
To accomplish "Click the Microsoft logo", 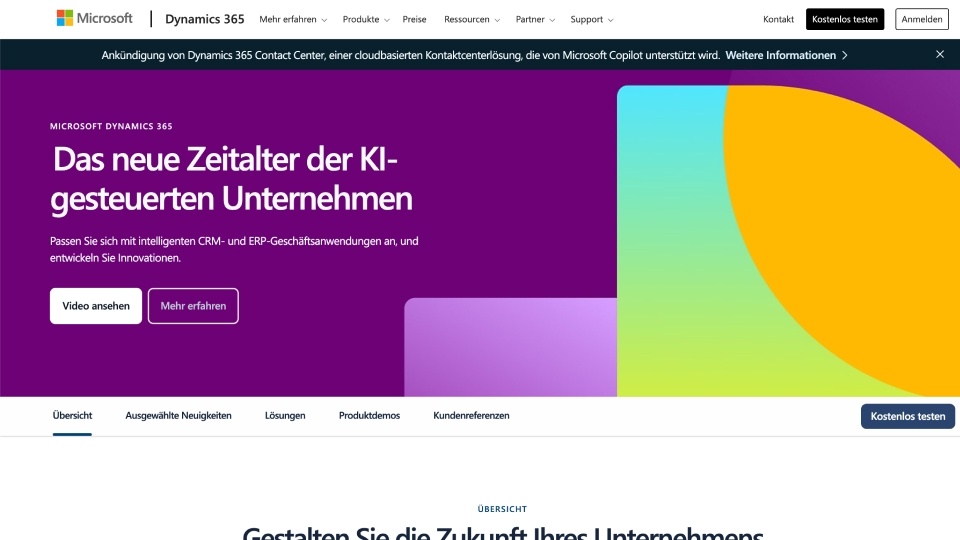I will coord(94,18).
